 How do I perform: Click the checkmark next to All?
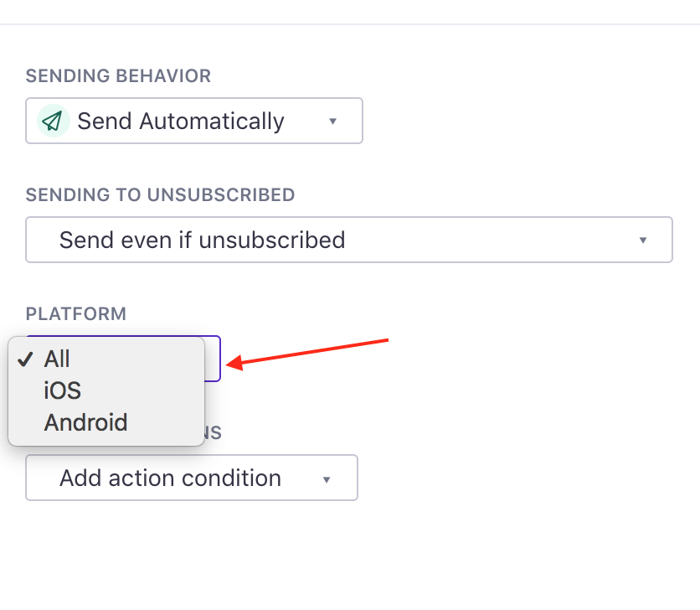pyautogui.click(x=25, y=359)
